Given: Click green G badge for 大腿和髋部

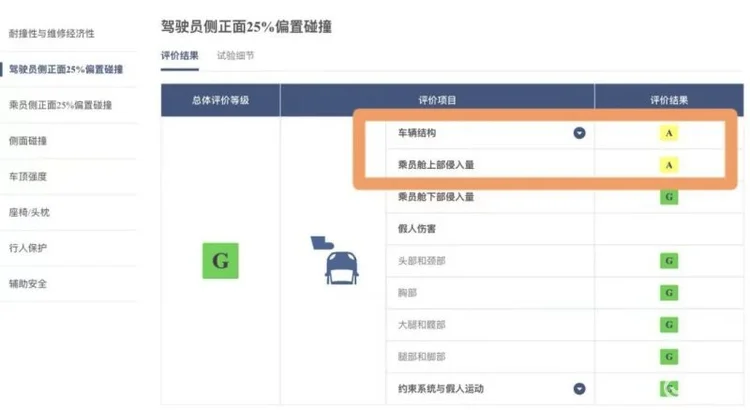Looking at the screenshot, I should click(x=669, y=325).
